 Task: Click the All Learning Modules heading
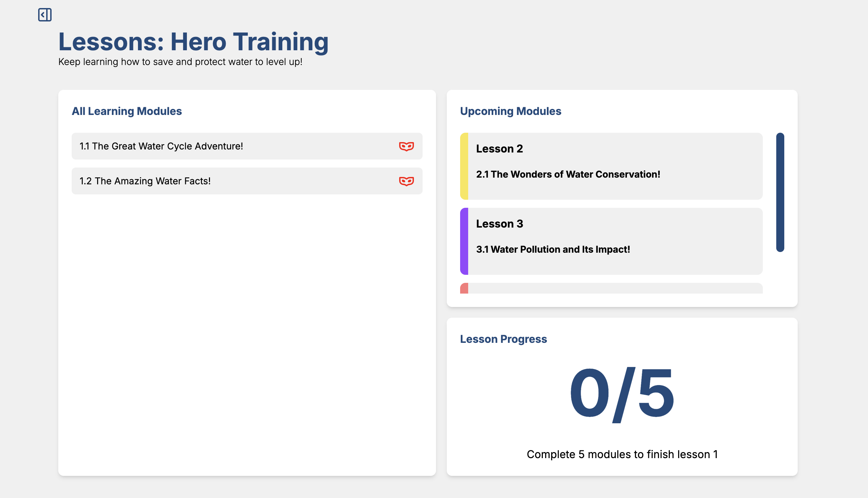[127, 111]
